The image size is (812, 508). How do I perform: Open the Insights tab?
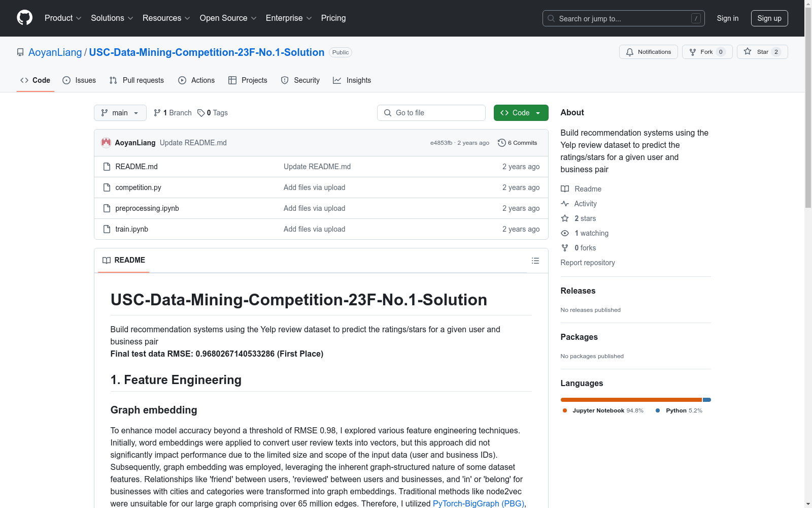coord(352,80)
